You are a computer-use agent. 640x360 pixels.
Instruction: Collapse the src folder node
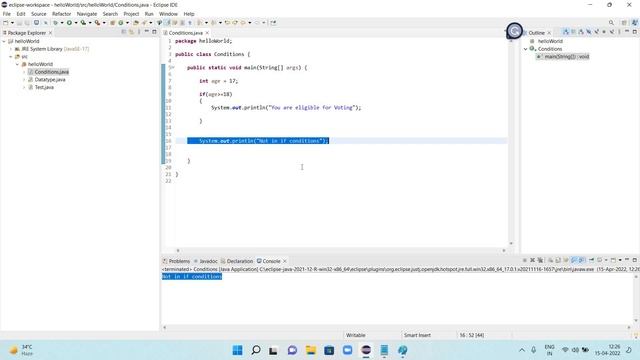point(11,57)
